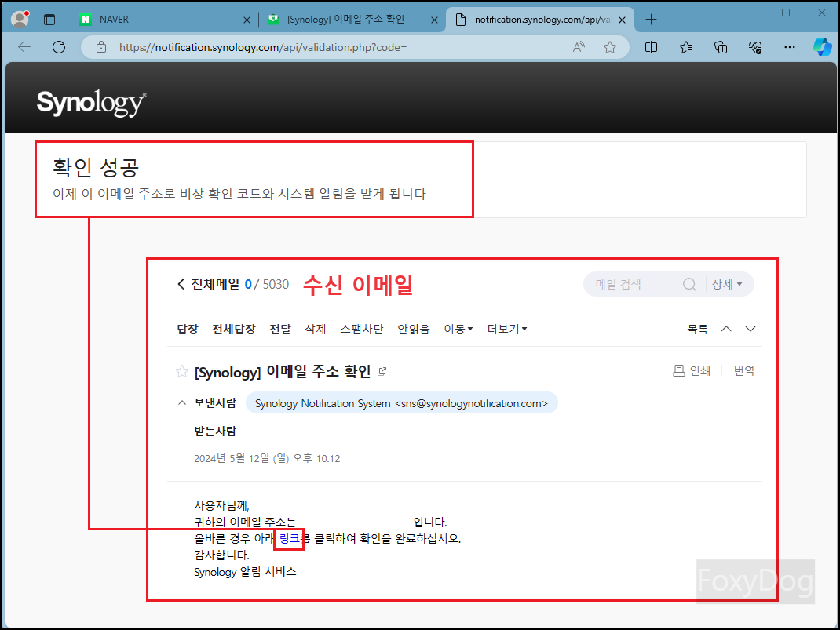Activate the Read aloud icon
The image size is (840, 630).
point(579,47)
